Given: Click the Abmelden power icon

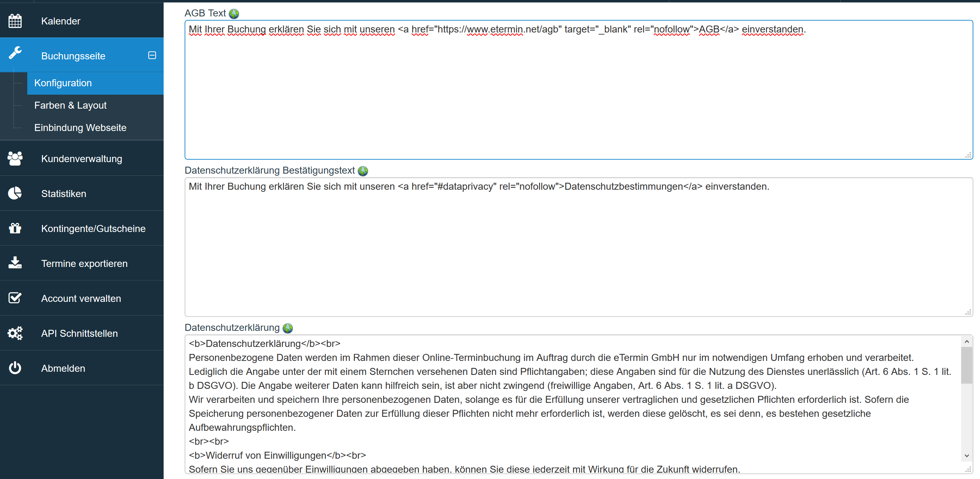Looking at the screenshot, I should [15, 368].
